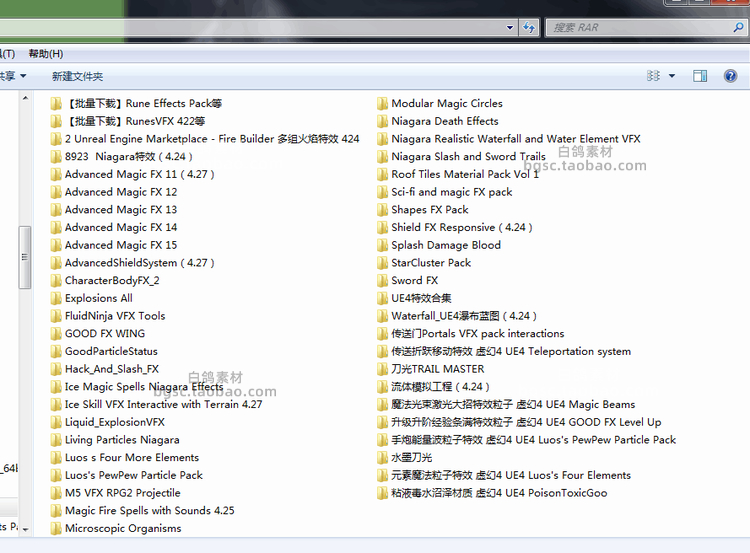Select 'Luos s Four More Elements' folder
Image resolution: width=750 pixels, height=553 pixels.
[x=132, y=457]
